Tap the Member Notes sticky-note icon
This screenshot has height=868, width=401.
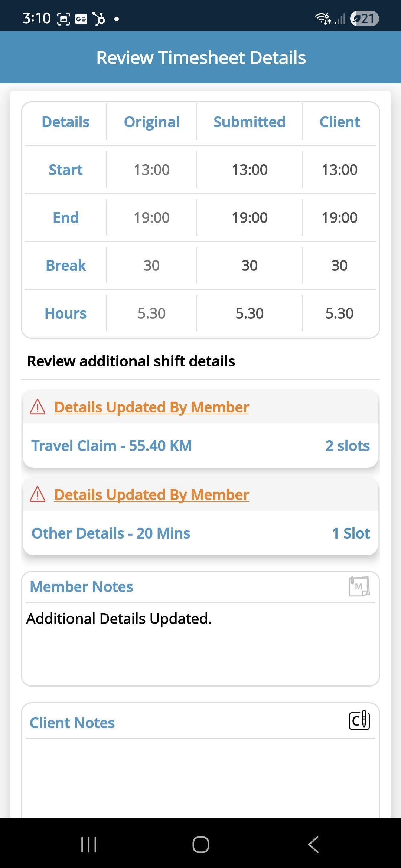pos(359,586)
